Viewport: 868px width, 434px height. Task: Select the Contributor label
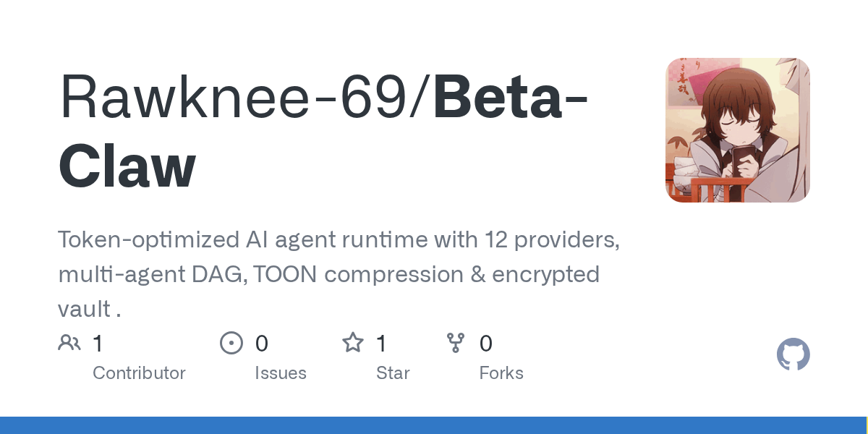coord(139,373)
